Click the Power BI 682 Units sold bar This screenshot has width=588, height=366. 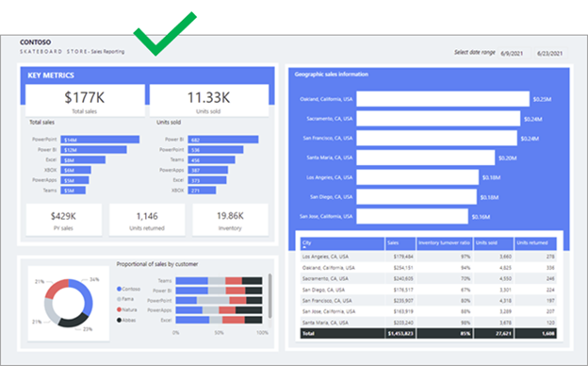[223, 140]
